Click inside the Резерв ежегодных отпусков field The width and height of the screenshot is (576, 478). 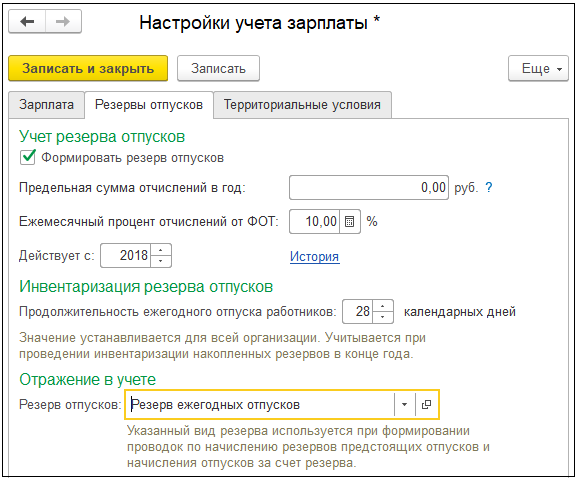coord(259,405)
